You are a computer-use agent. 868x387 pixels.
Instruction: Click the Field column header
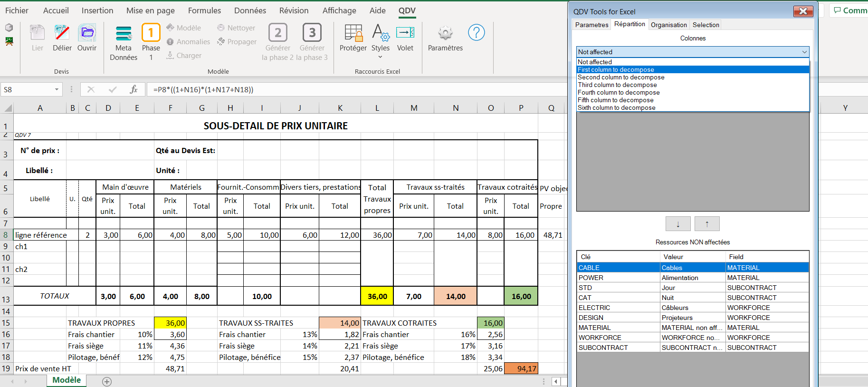(767, 257)
